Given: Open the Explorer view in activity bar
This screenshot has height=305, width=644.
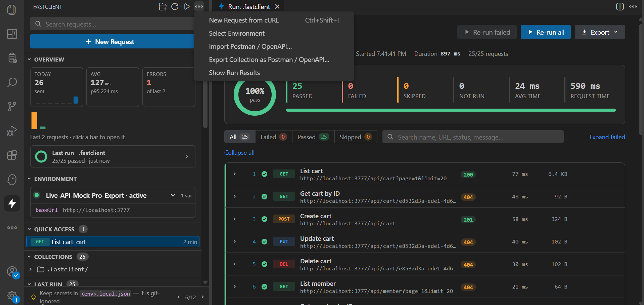Looking at the screenshot, I should point(12,9).
